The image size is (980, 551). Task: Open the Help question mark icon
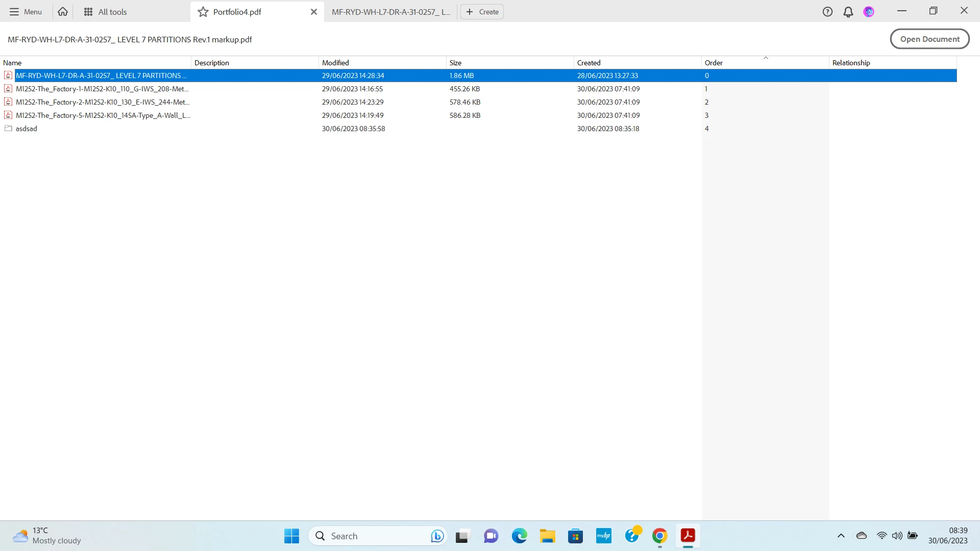tap(827, 12)
